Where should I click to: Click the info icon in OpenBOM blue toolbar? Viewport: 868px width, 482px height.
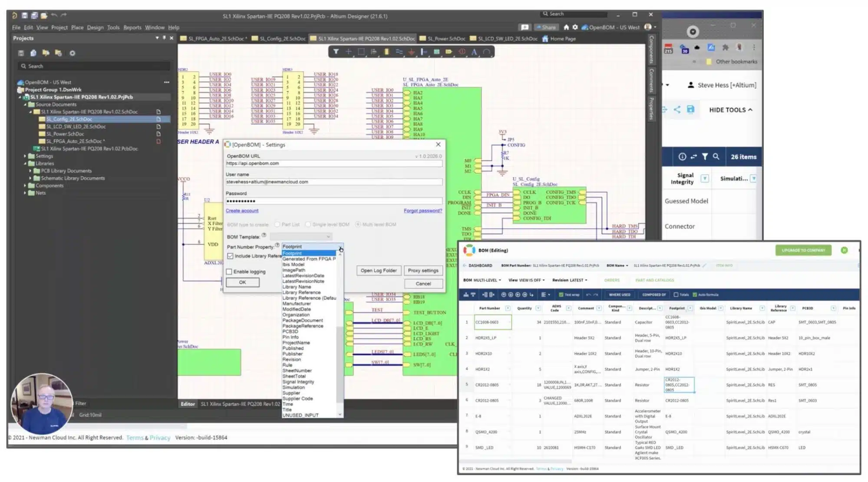pyautogui.click(x=682, y=157)
